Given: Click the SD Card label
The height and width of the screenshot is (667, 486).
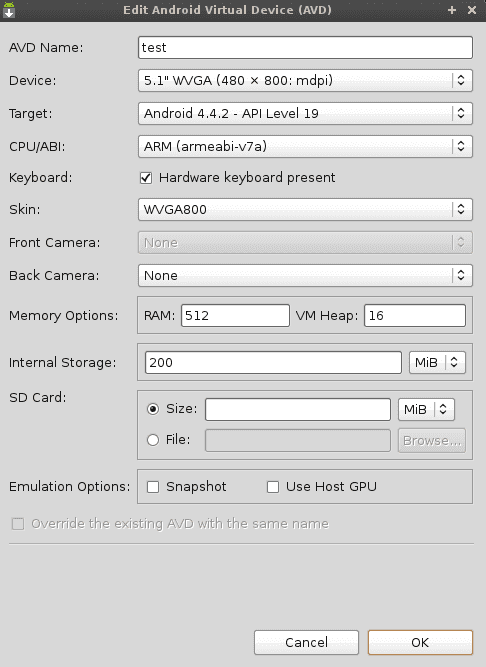Looking at the screenshot, I should (x=38, y=397).
